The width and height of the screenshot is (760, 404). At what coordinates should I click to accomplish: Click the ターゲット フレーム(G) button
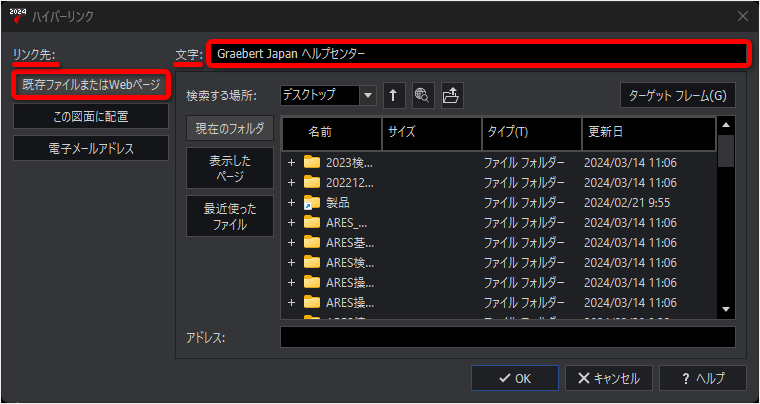[678, 95]
